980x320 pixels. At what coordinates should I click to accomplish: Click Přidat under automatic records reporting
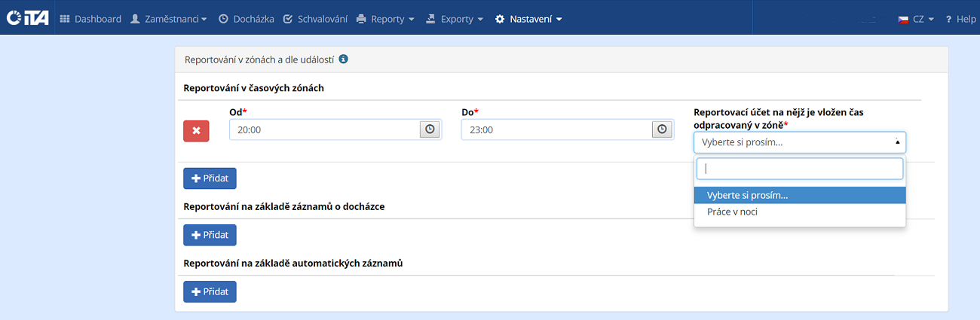[210, 291]
